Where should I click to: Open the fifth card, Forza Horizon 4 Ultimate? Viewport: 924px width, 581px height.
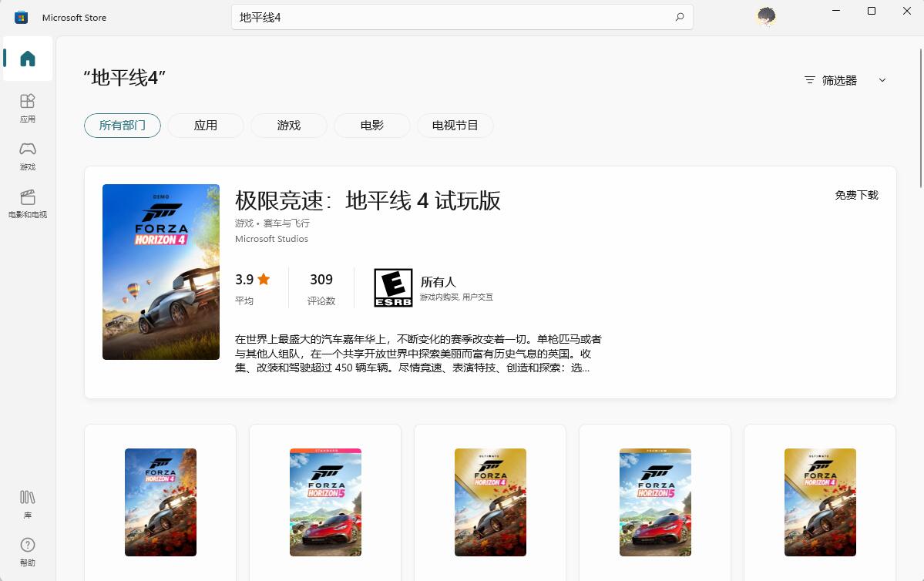[x=820, y=502]
